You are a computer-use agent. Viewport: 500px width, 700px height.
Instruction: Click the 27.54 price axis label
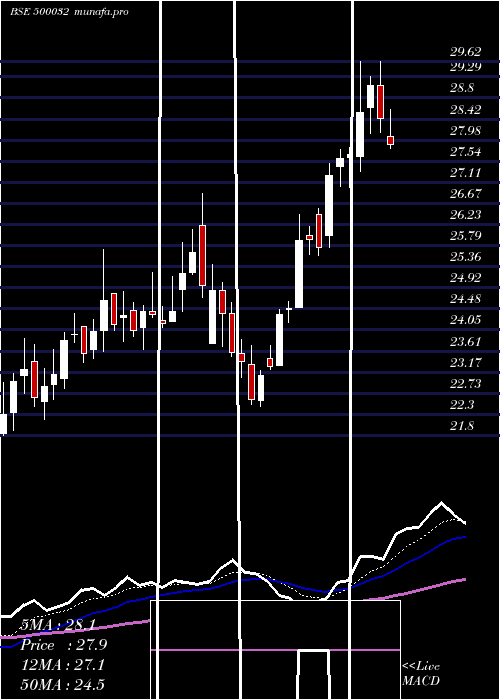[x=465, y=151]
